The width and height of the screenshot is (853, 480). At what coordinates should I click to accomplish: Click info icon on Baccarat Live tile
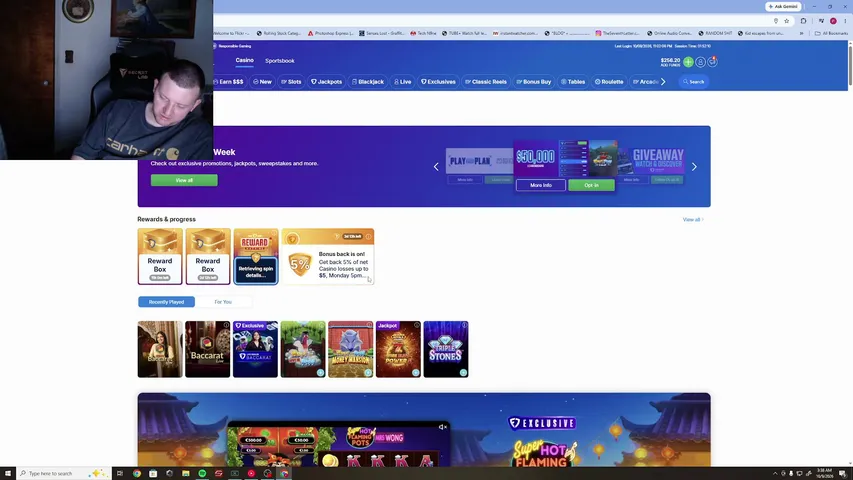226,325
